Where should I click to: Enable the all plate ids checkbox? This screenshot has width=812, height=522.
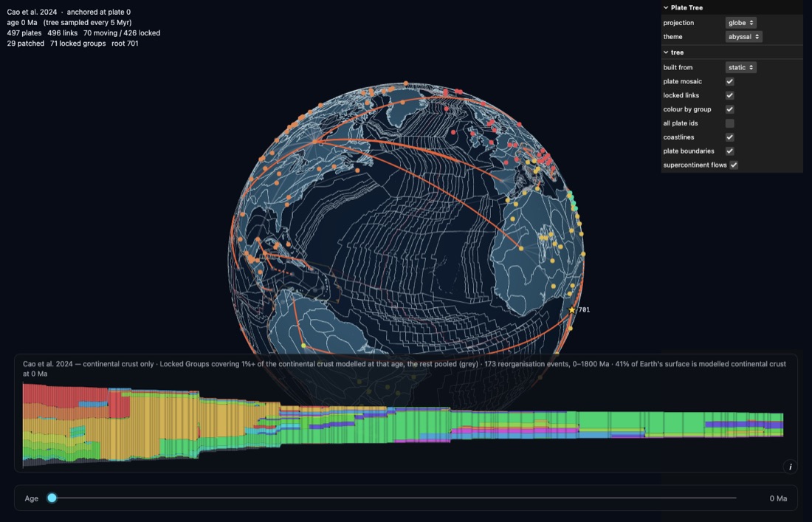(x=729, y=123)
